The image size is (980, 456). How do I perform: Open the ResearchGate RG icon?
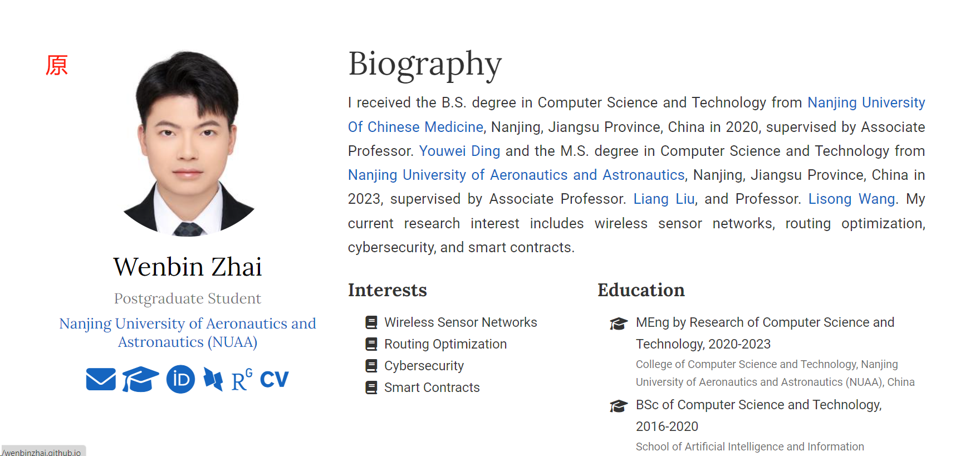[x=242, y=380]
